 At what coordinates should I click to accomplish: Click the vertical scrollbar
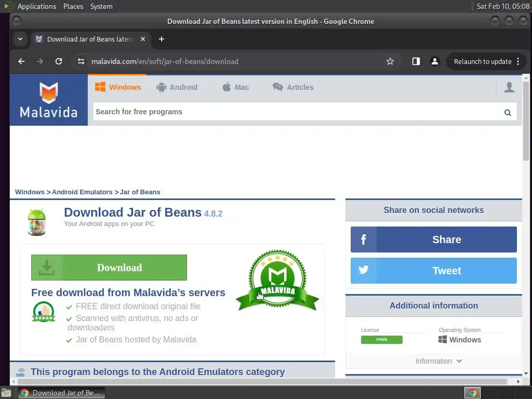pyautogui.click(x=526, y=122)
